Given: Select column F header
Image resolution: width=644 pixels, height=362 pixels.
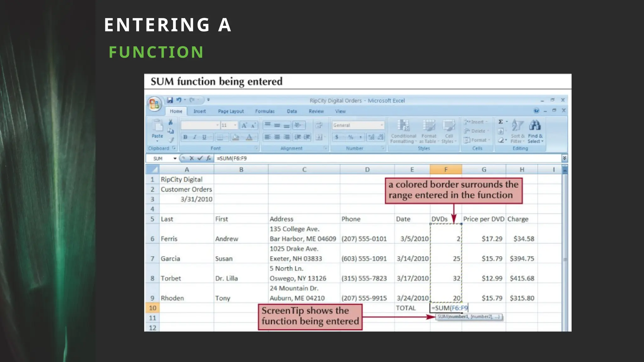Looking at the screenshot, I should (x=446, y=170).
